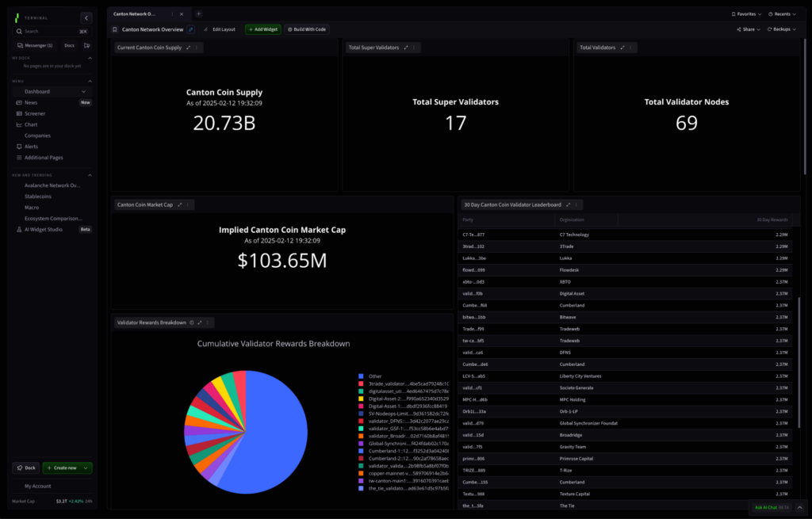Toggle the_tie_validato legend entry
The height and width of the screenshot is (519, 812).
(404, 488)
